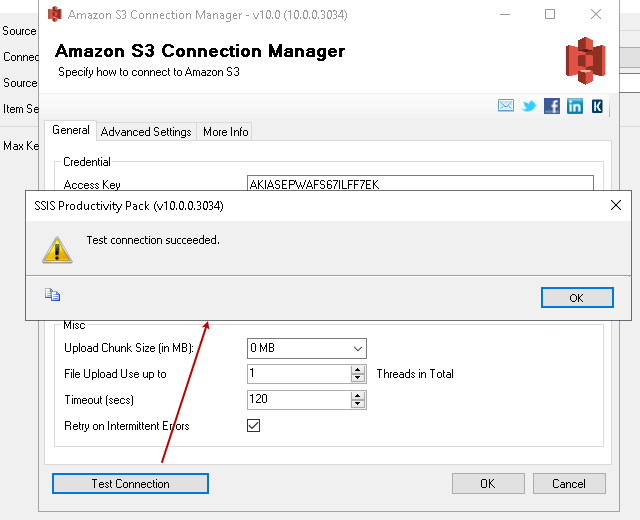The image size is (640, 520).
Task: Open the LinkedIn icon link
Action: [x=575, y=106]
